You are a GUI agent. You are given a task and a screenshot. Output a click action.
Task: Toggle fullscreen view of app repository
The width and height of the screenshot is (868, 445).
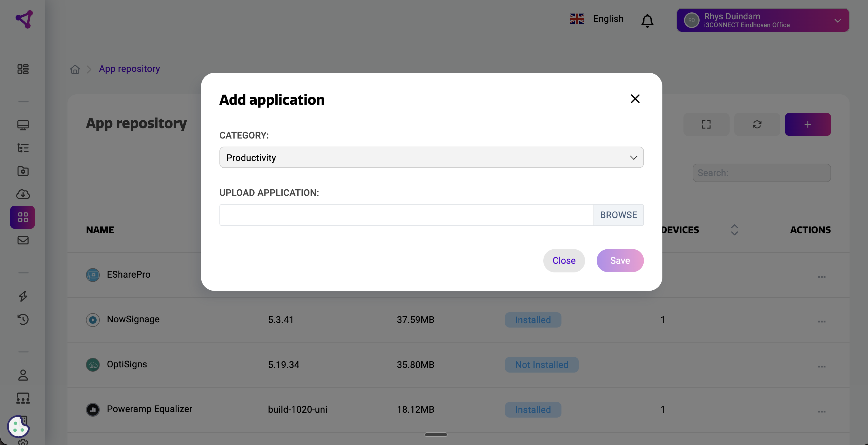pyautogui.click(x=706, y=124)
